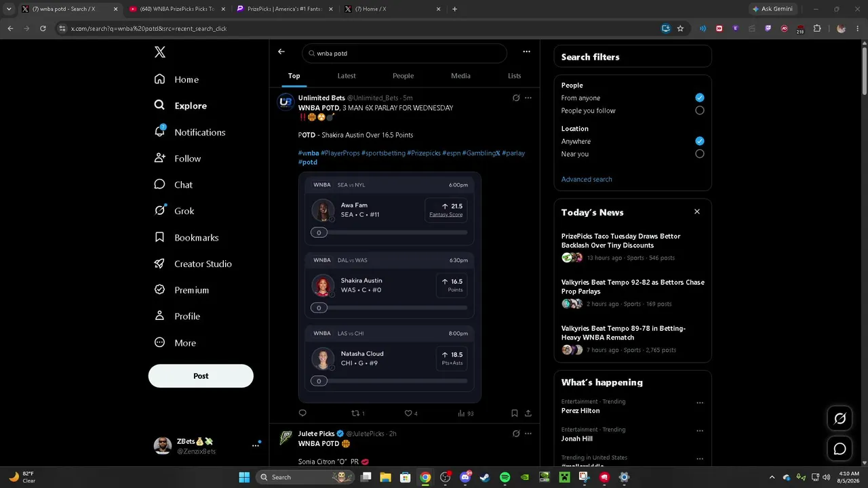Dismiss the Today's News panel
The image size is (868, 488).
pyautogui.click(x=696, y=211)
